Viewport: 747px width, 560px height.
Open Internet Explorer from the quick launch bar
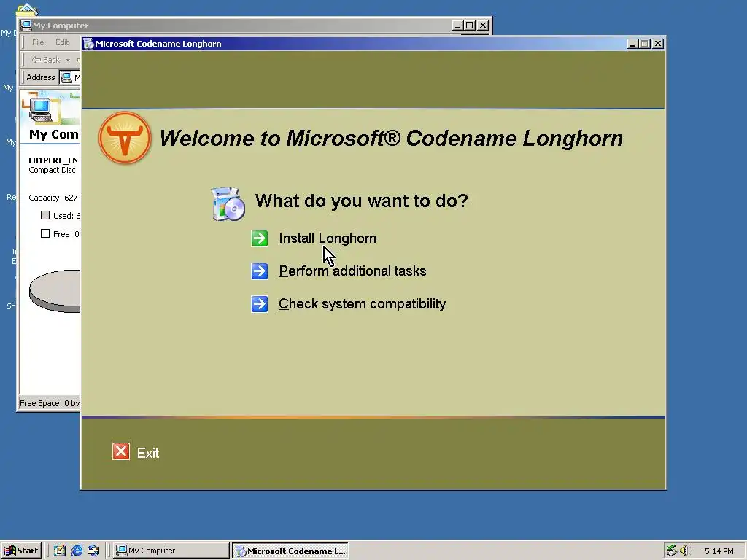click(x=77, y=551)
